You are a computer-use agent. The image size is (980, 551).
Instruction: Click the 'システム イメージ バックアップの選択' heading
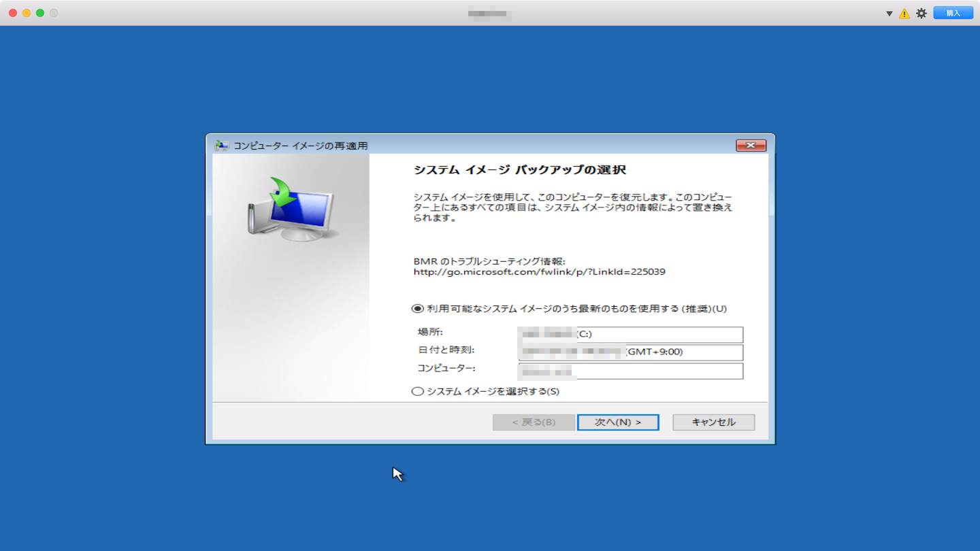[x=520, y=170]
